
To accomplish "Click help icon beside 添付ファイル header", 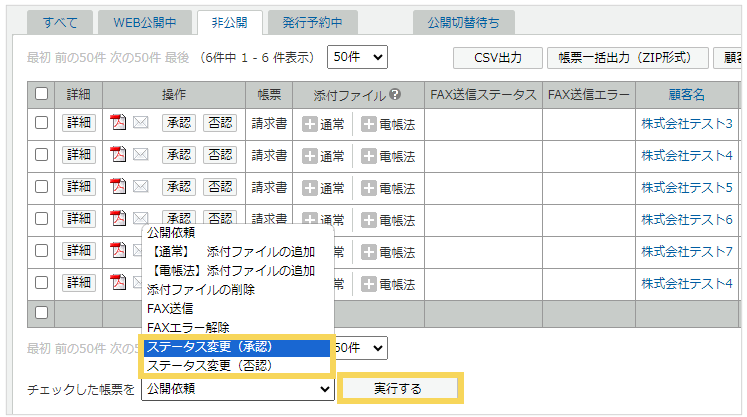I will [x=396, y=95].
